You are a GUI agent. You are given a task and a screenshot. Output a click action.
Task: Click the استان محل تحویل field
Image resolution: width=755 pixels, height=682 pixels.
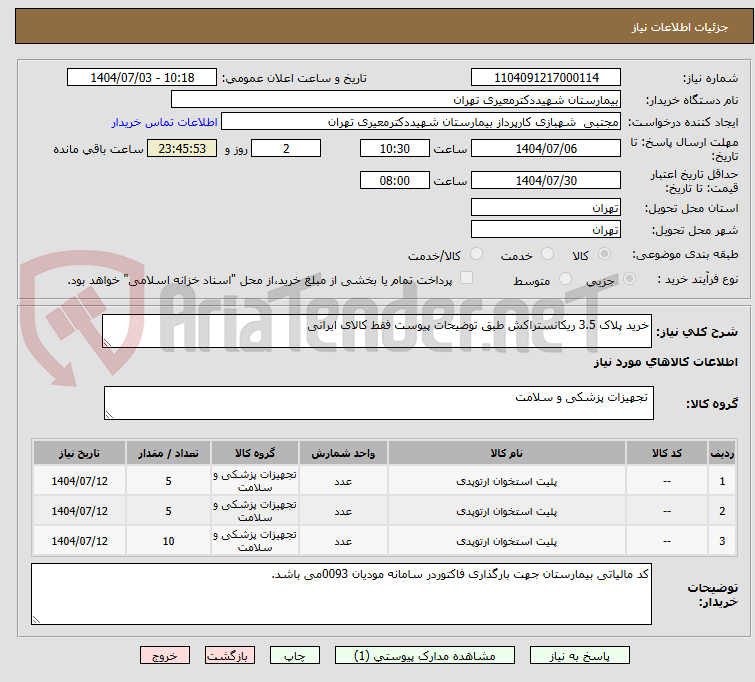(x=545, y=208)
